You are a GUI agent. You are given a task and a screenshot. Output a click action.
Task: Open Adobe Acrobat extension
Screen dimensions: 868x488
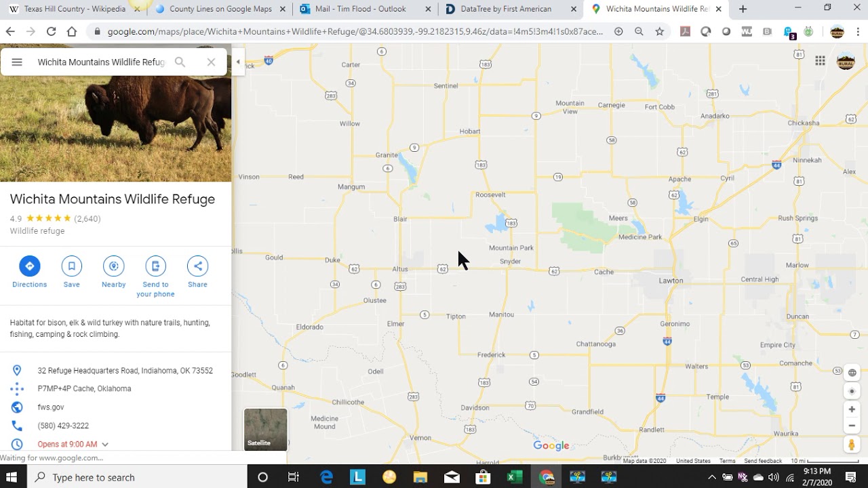click(686, 31)
